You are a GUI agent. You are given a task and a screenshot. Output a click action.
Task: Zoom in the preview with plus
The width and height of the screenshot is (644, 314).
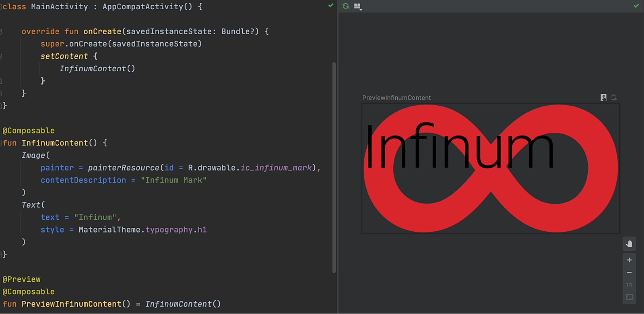pos(629,260)
